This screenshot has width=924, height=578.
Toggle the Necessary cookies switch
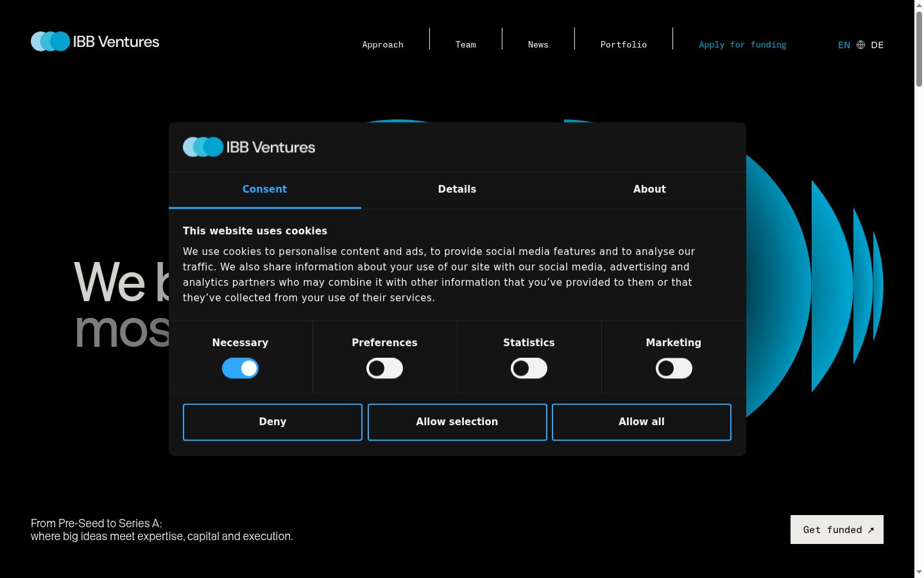[x=240, y=369]
